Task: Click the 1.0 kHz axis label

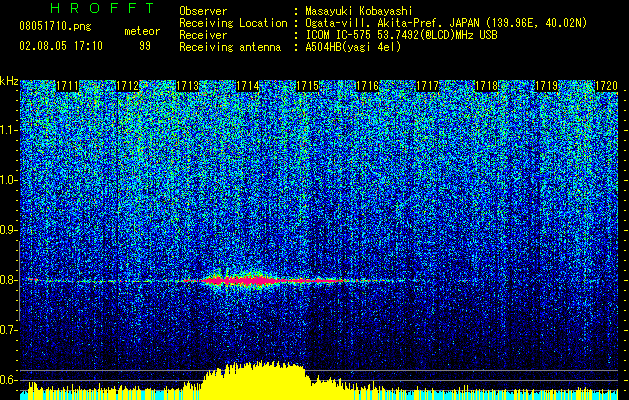Action: pos(9,180)
